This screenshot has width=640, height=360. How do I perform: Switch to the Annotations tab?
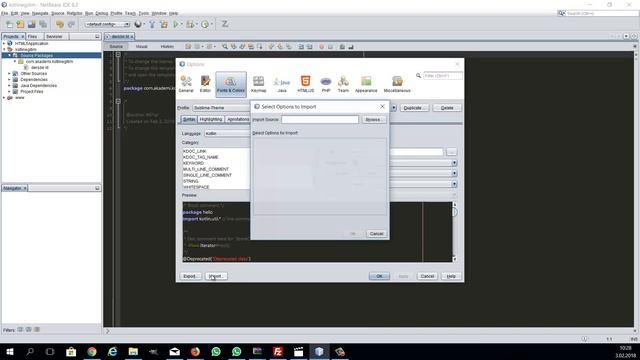click(x=238, y=119)
